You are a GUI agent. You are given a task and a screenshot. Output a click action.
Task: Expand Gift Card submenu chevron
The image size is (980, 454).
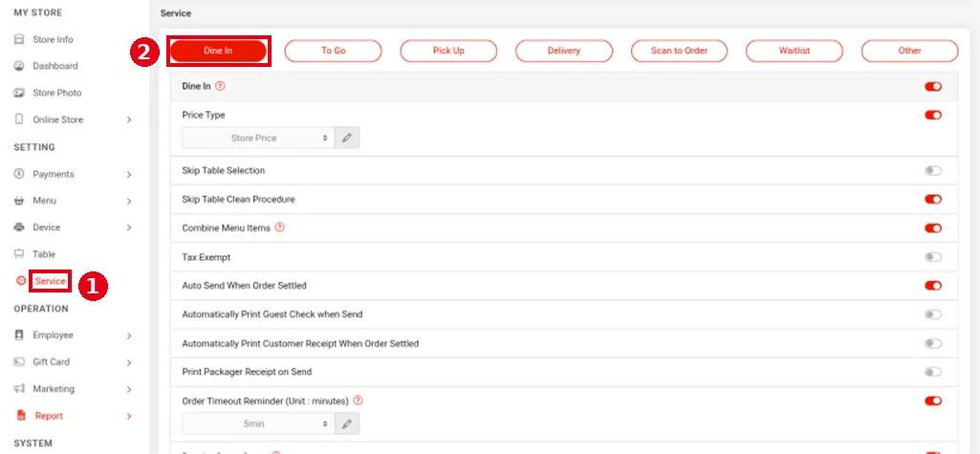(129, 362)
